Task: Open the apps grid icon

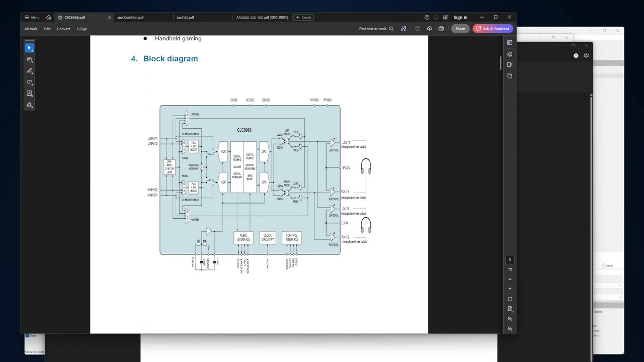Action: pyautogui.click(x=445, y=17)
